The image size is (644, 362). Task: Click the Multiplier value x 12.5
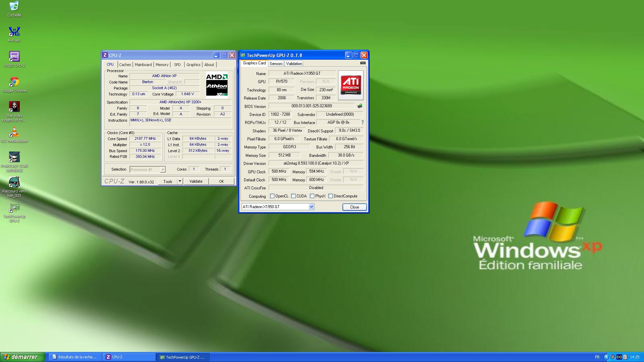pos(145,144)
